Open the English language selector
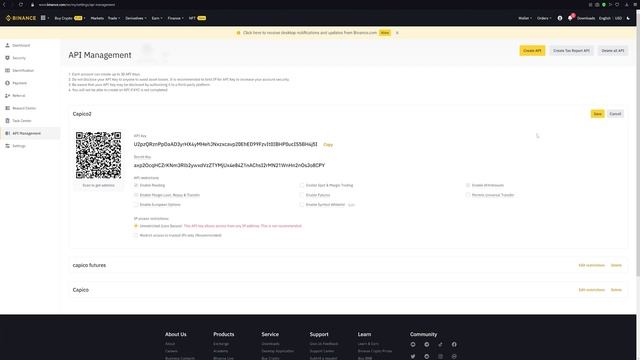 pos(605,18)
